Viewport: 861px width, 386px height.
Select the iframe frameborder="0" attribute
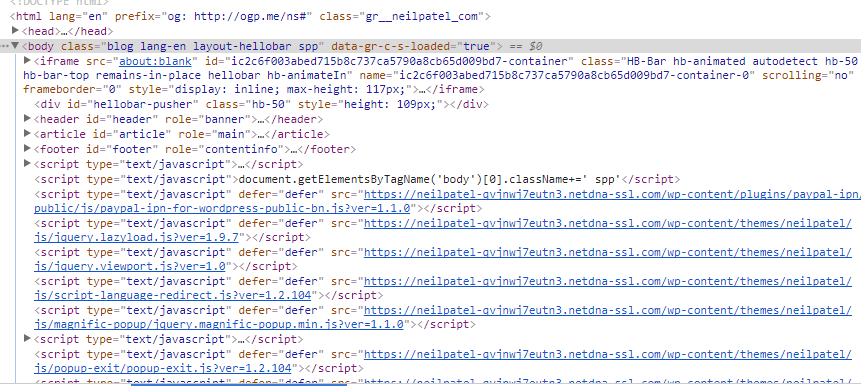coord(73,90)
